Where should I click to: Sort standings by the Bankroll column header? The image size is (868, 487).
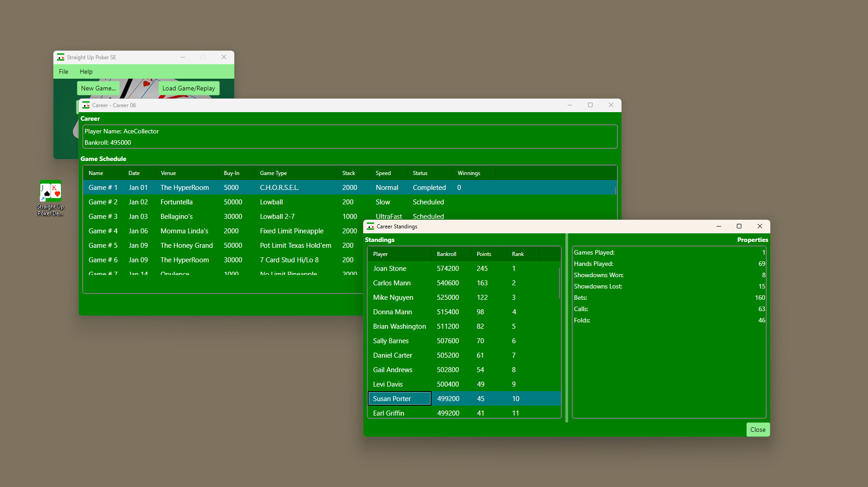pyautogui.click(x=446, y=254)
